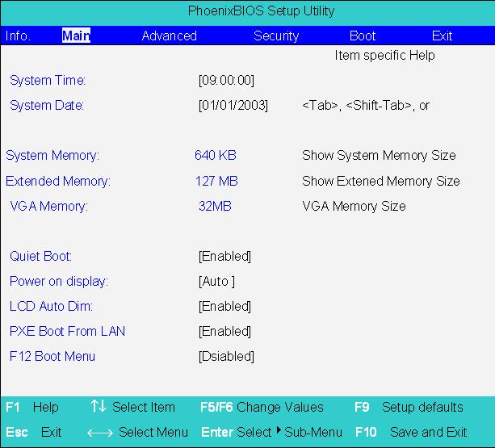Select the System Time value [09:00:00]
495x448 pixels.
(226, 80)
